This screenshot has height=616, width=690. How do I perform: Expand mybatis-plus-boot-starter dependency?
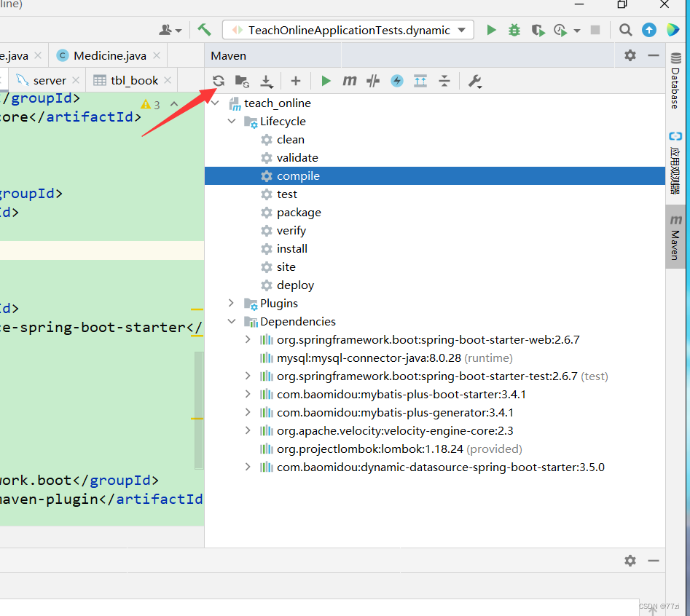coord(248,394)
